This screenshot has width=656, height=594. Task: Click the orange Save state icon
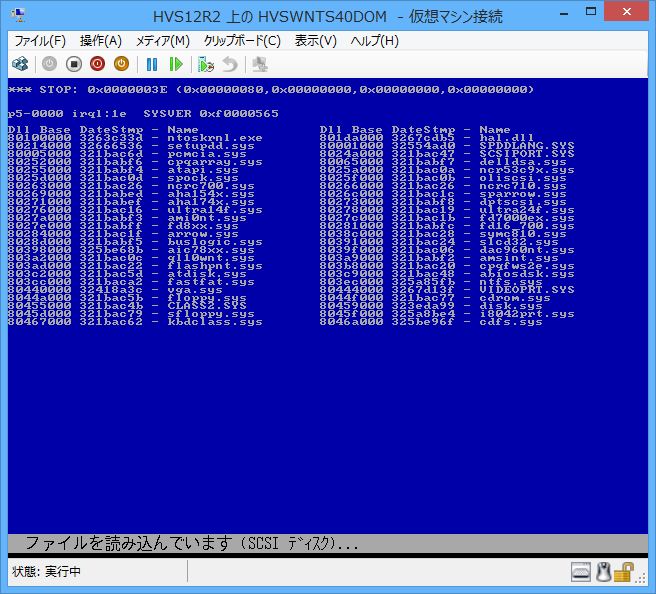click(x=121, y=64)
